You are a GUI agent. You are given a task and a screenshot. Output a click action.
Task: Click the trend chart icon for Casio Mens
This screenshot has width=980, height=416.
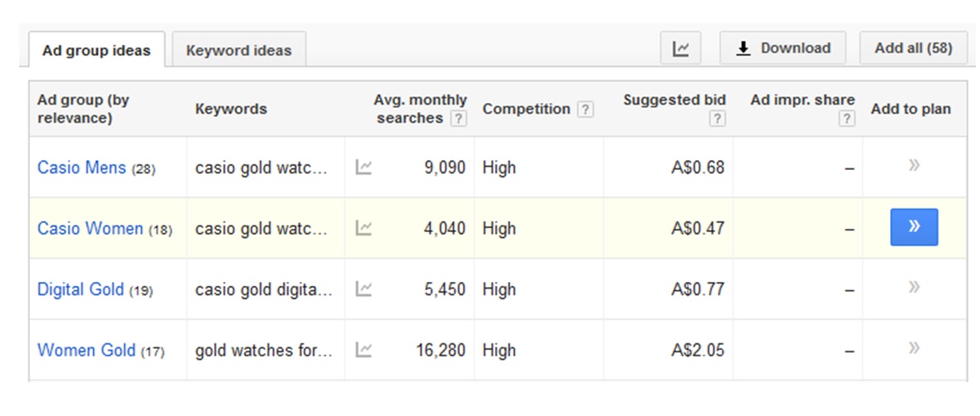[364, 168]
